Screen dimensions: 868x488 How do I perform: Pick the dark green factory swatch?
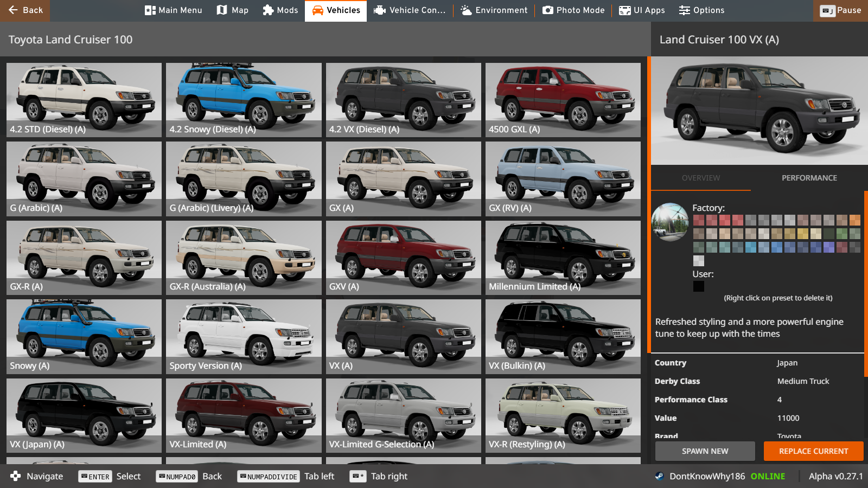pos(828,234)
